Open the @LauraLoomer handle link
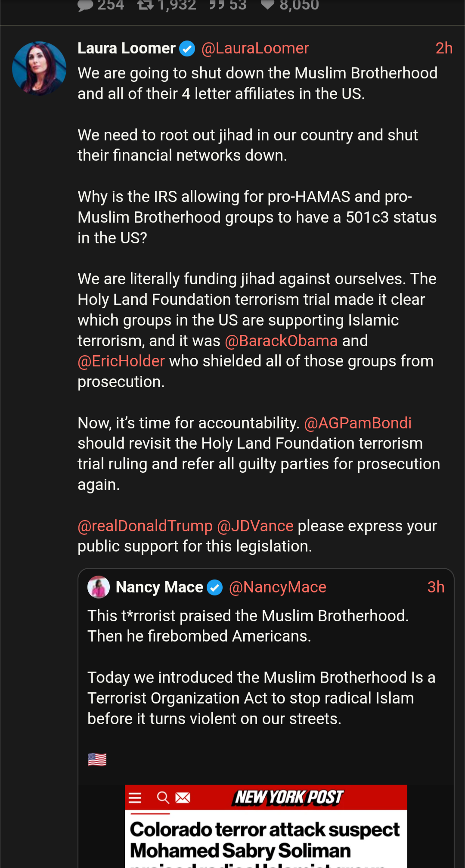The image size is (465, 868). click(255, 48)
